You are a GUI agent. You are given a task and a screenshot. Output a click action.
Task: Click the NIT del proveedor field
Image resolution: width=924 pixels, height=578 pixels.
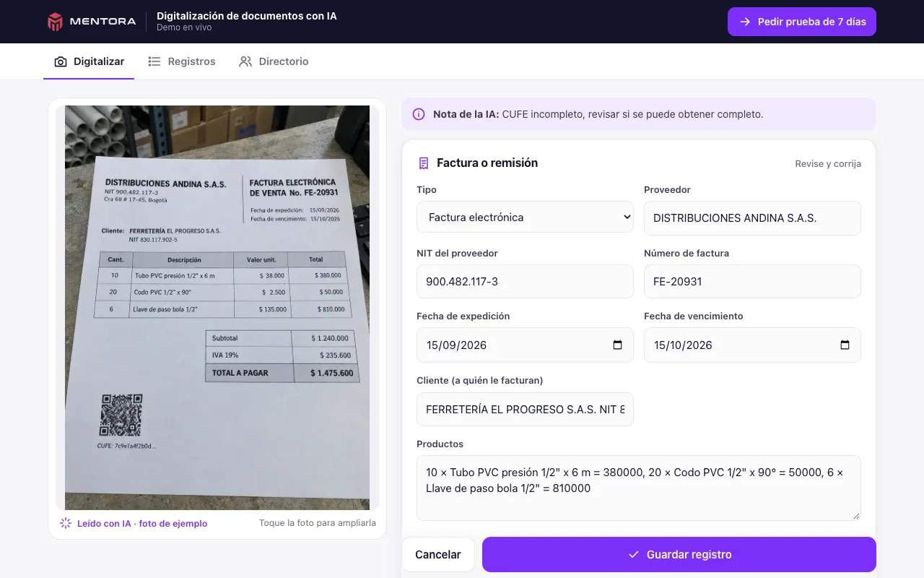tap(525, 282)
